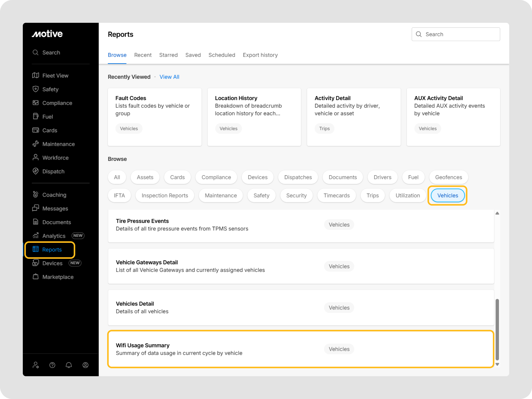Enable the Inspection Reports filter chip
The width and height of the screenshot is (532, 399).
(165, 196)
